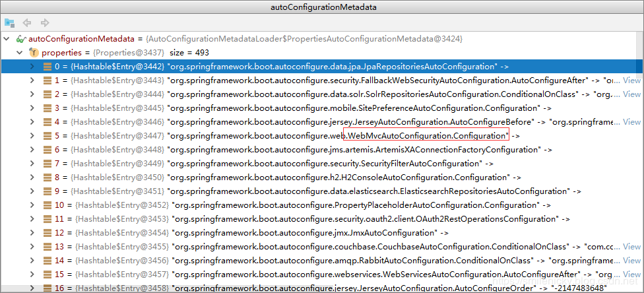Expand entry 5 WebMvcAutoConfiguration
644x293 pixels.
[32, 135]
